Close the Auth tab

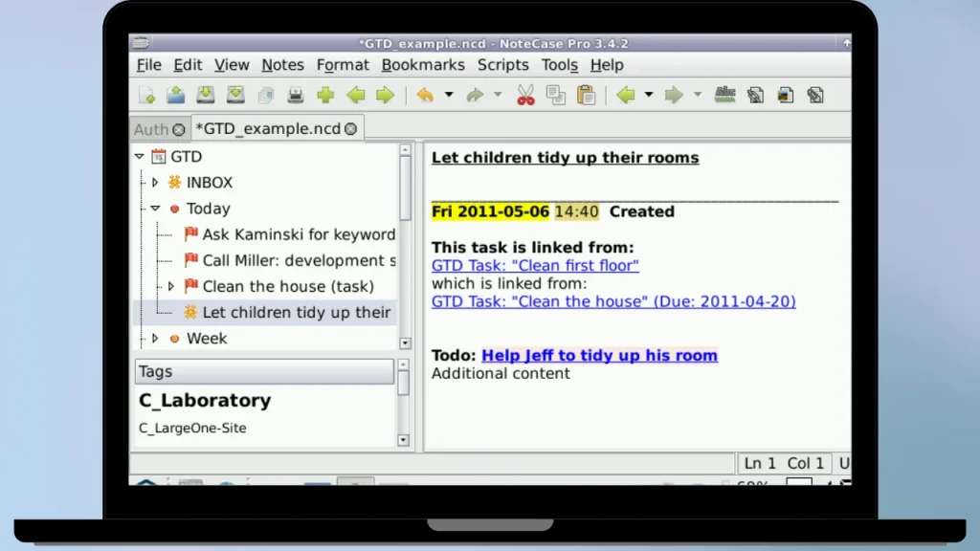click(179, 129)
